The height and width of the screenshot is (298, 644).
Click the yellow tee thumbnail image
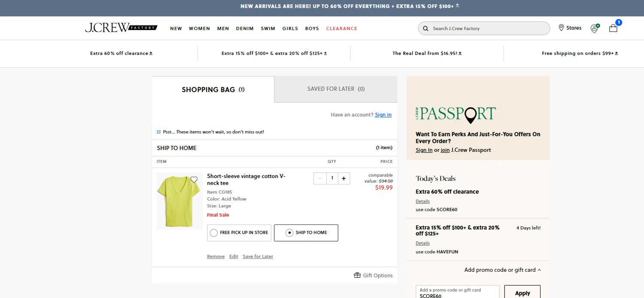tap(179, 201)
